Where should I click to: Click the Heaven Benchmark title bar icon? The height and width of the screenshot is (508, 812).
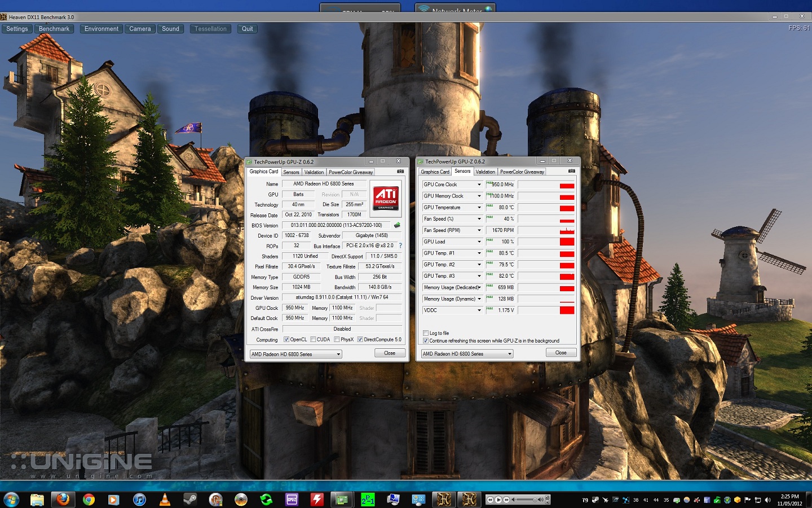4,17
